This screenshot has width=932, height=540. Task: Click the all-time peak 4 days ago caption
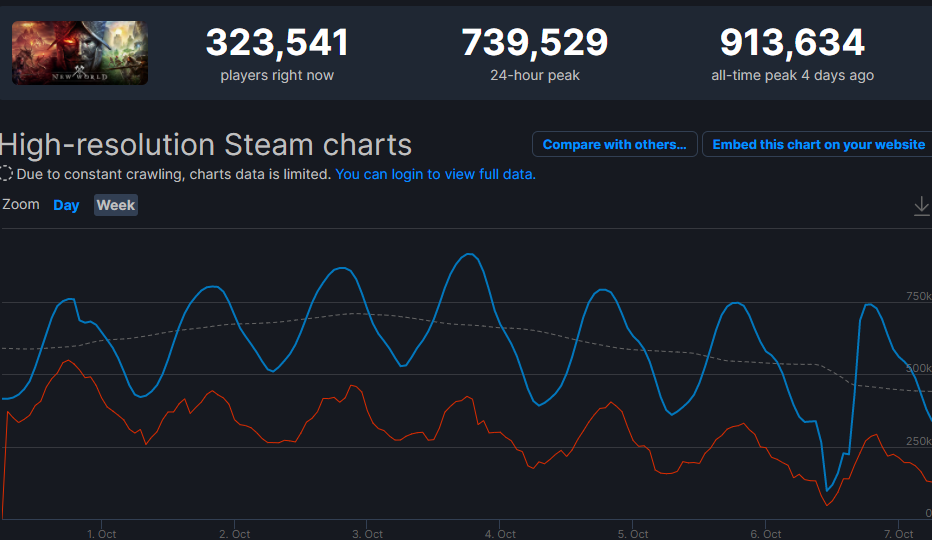point(792,76)
